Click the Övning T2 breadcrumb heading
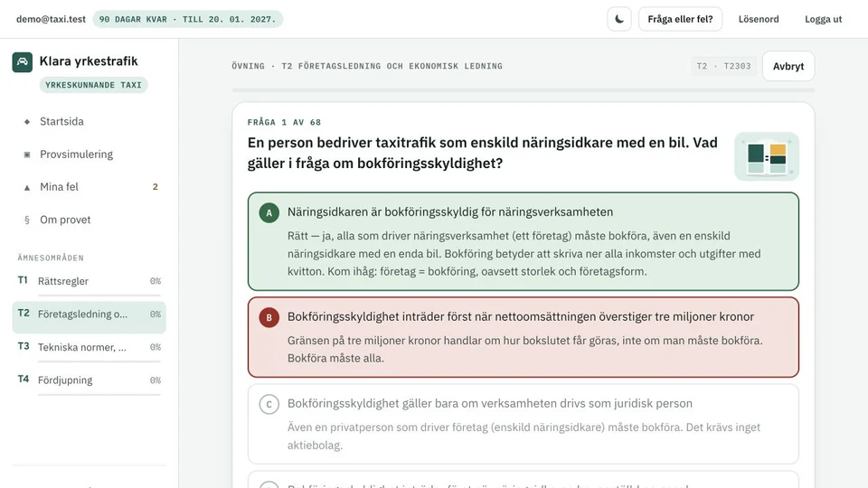Viewport: 868px width, 488px height. coord(367,66)
